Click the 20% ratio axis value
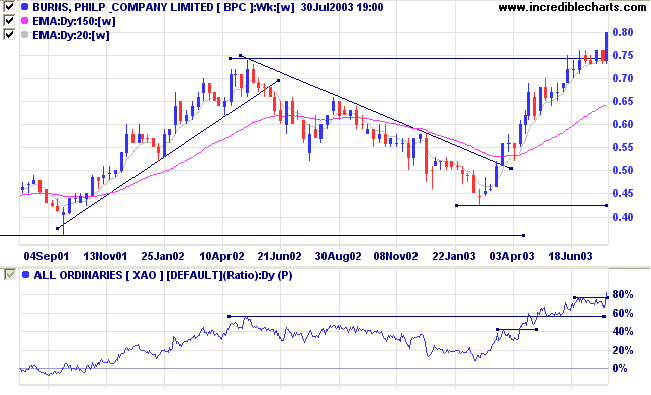Viewport: 651px width, 395px height. (623, 350)
